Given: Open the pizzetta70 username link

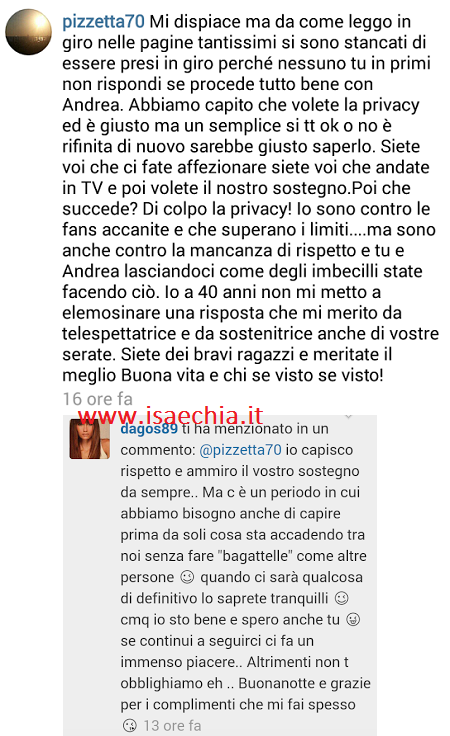Looking at the screenshot, I should (x=104, y=22).
